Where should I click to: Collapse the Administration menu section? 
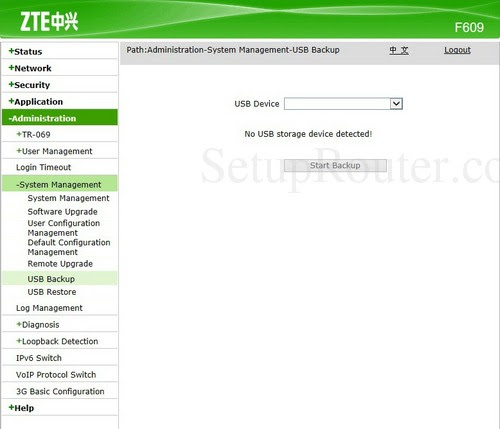coord(60,118)
